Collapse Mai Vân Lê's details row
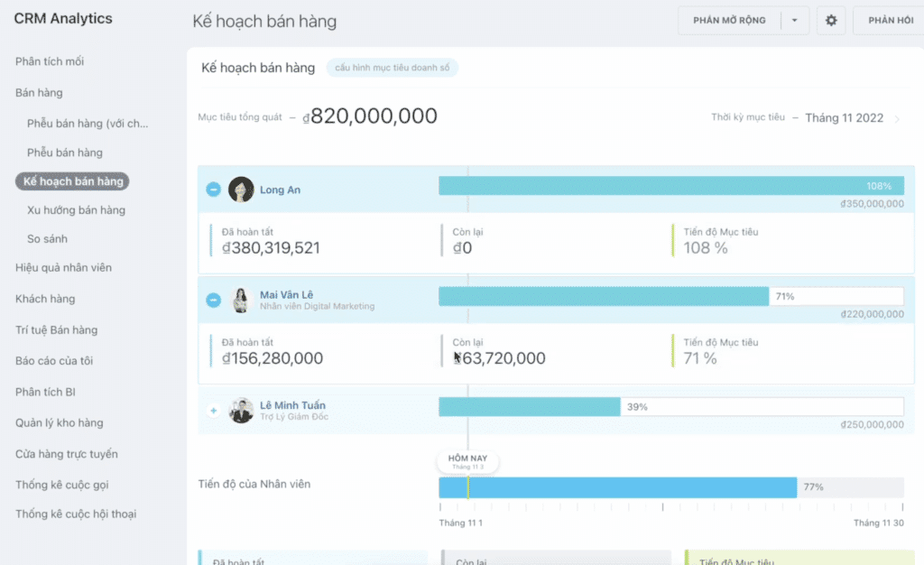Image resolution: width=924 pixels, height=565 pixels. [213, 300]
